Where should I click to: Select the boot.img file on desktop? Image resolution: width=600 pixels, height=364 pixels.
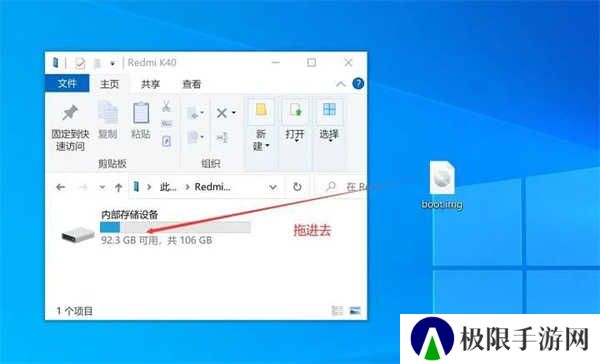point(442,184)
